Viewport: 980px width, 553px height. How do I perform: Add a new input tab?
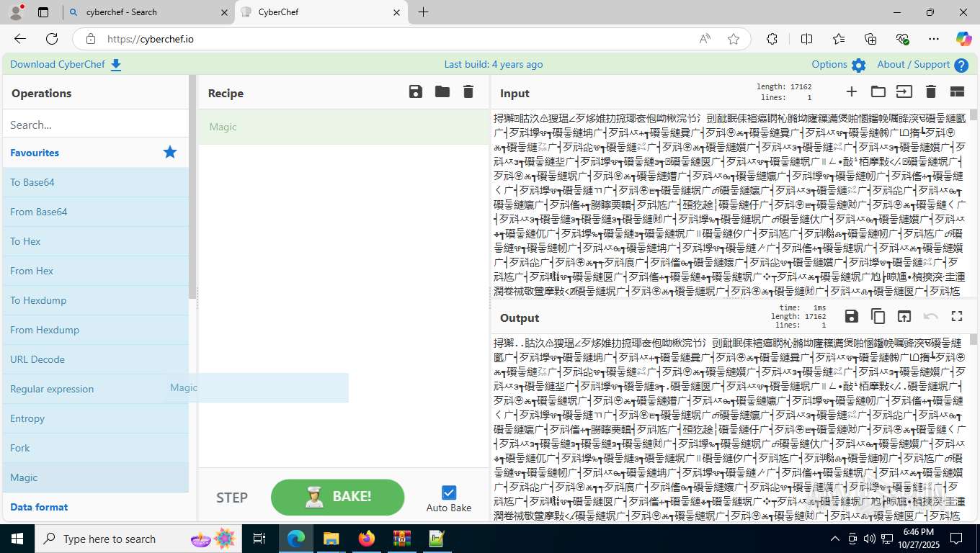click(852, 91)
